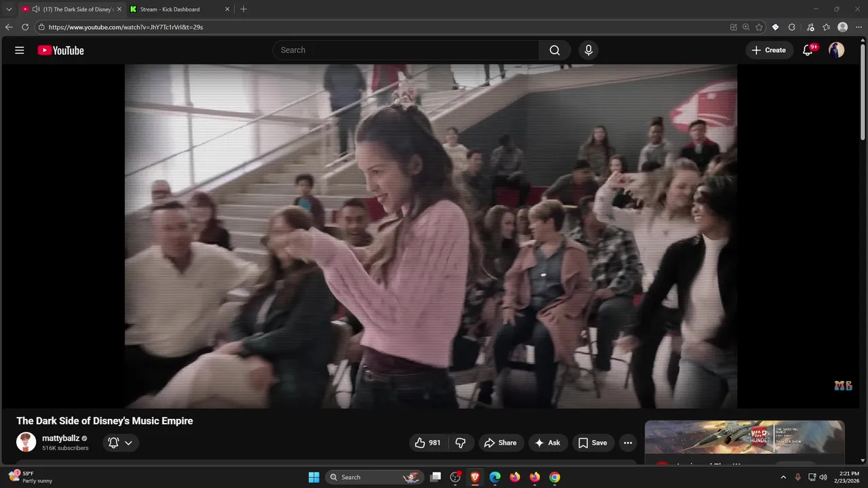Toggle the taskbar microphone tray icon
Viewport: 868px width, 488px height.
pyautogui.click(x=797, y=477)
